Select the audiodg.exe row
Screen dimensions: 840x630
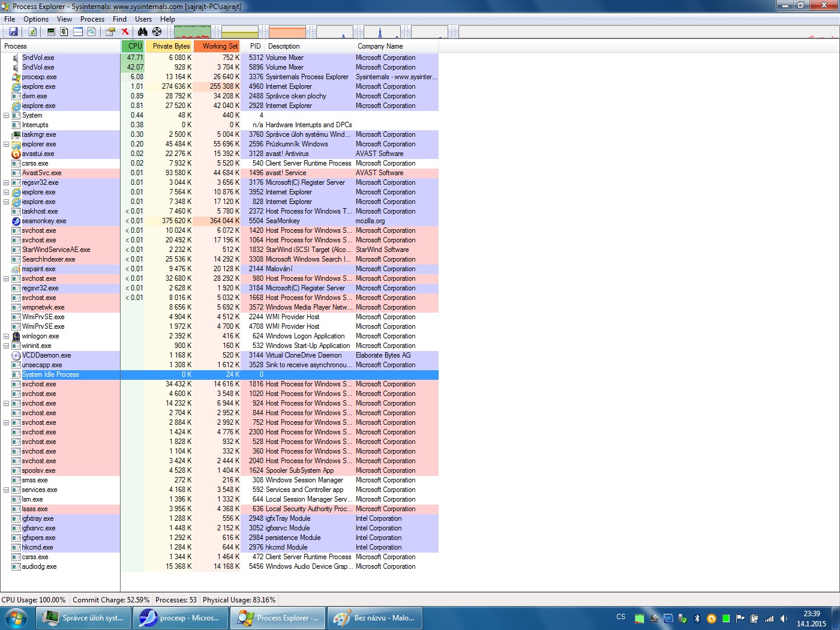point(220,566)
